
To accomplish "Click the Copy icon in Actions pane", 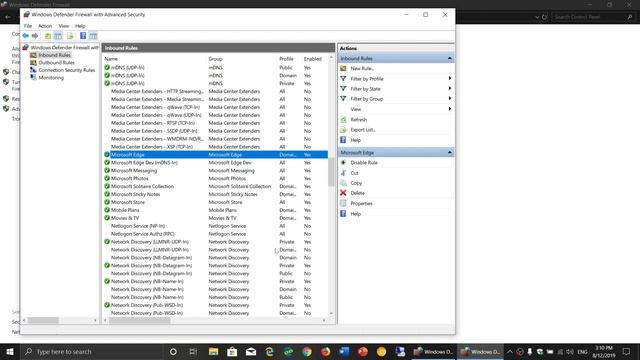I will [x=343, y=183].
